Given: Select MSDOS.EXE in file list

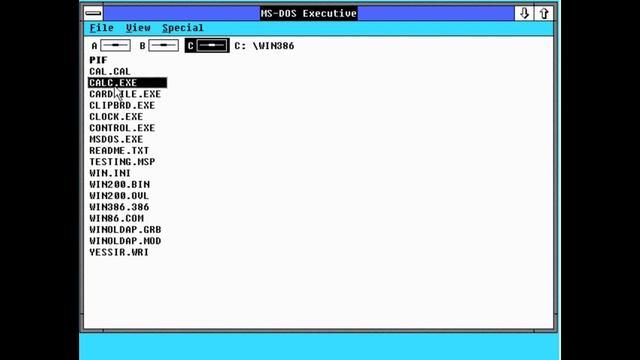Looking at the screenshot, I should point(116,139).
